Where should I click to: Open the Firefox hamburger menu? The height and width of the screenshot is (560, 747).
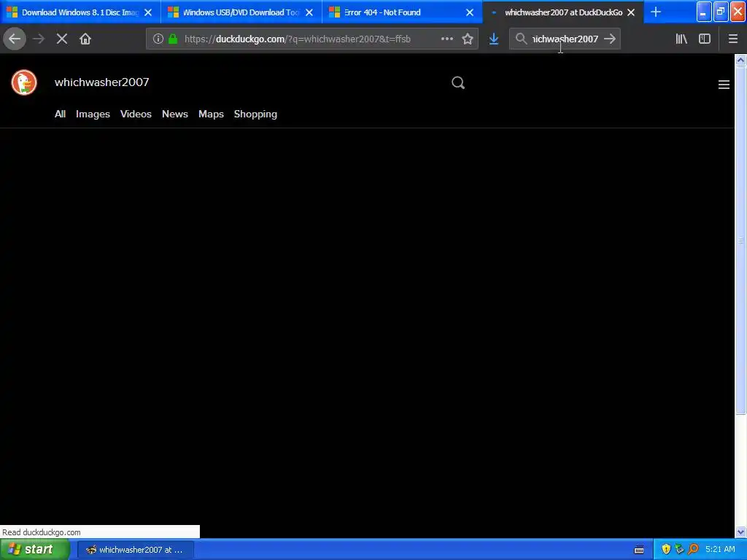(733, 39)
